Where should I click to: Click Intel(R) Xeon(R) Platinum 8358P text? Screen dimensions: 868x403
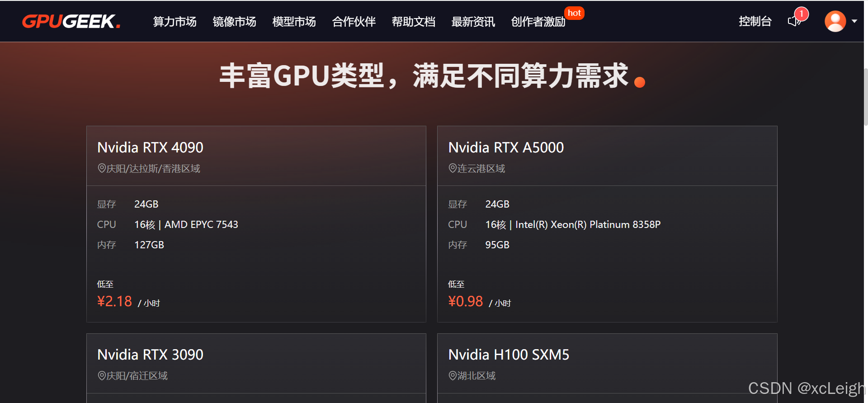click(x=588, y=225)
